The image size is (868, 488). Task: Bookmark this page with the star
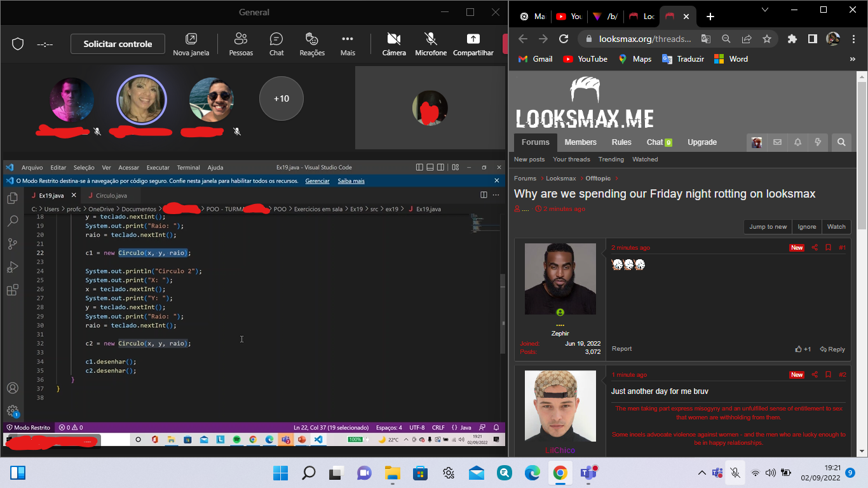coord(767,39)
